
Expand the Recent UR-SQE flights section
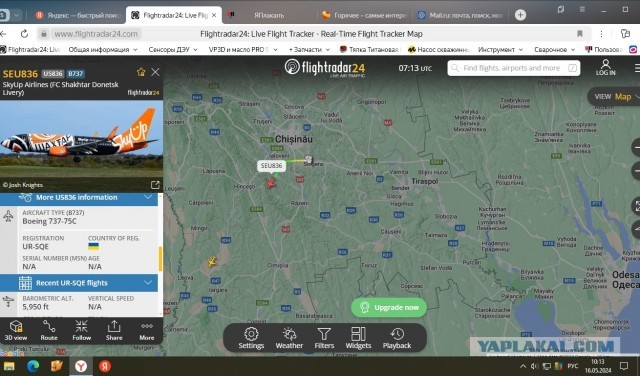click(148, 283)
